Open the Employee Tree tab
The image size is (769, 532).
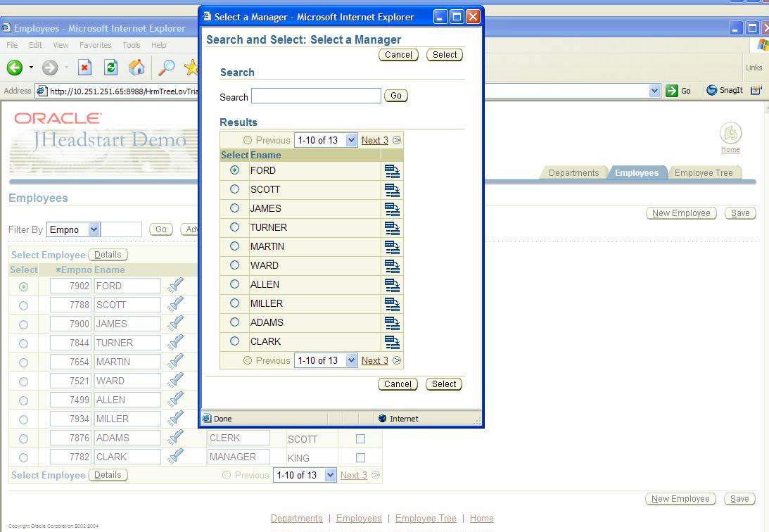703,173
